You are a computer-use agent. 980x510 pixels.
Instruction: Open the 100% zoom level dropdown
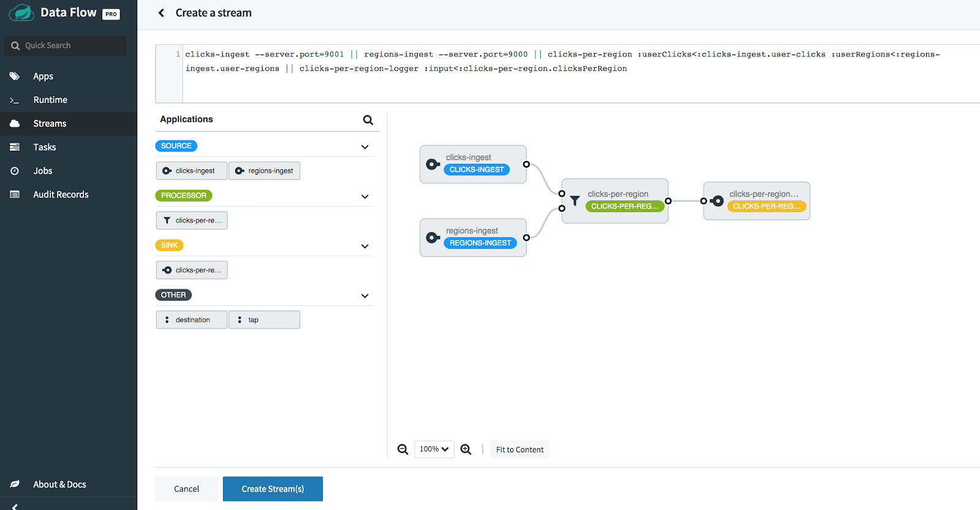click(x=434, y=449)
